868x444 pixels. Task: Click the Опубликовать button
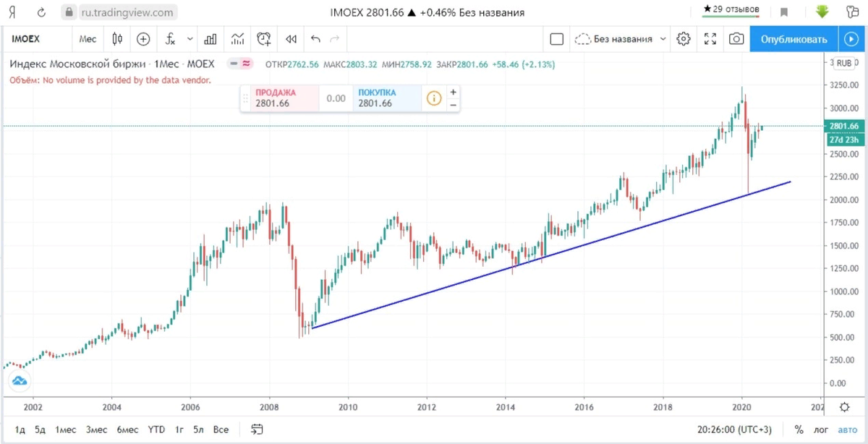pos(793,39)
